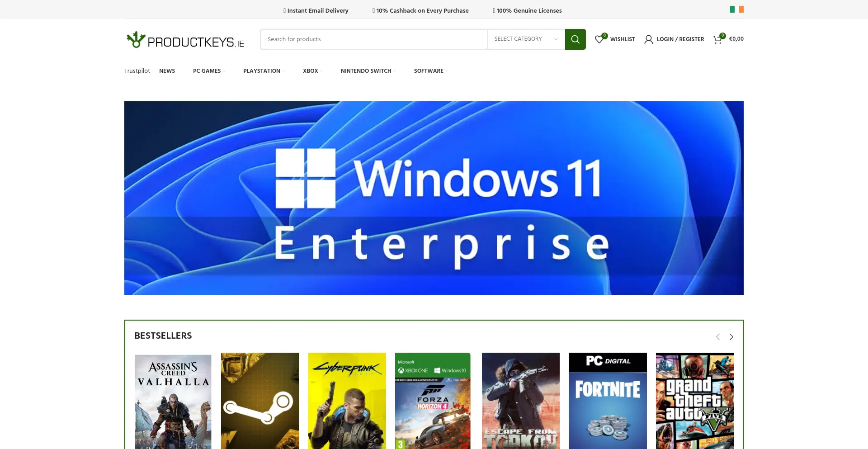Screen dimensions: 868x449
Task: Open the News menu item
Action: pos(167,71)
